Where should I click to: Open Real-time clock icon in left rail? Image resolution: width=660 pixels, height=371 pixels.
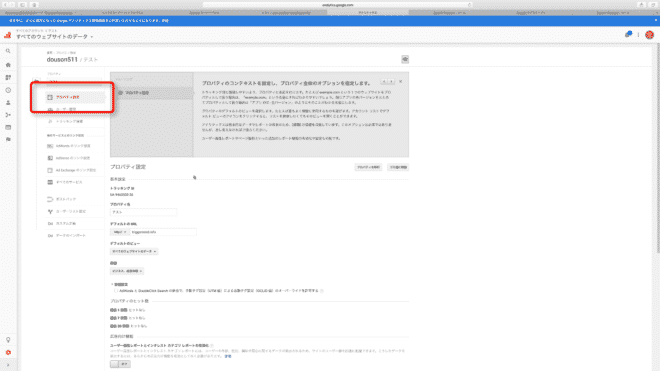click(8, 90)
